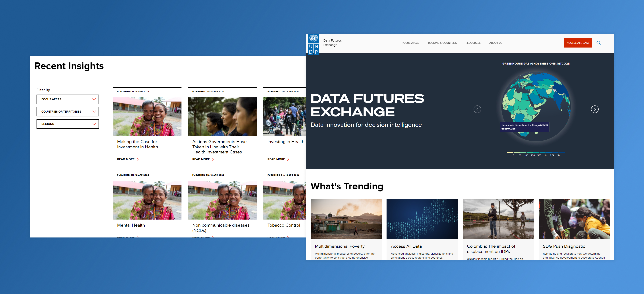The image size is (644, 294).
Task: Click Democratic Republic of the Congo tooltip
Action: tap(525, 127)
